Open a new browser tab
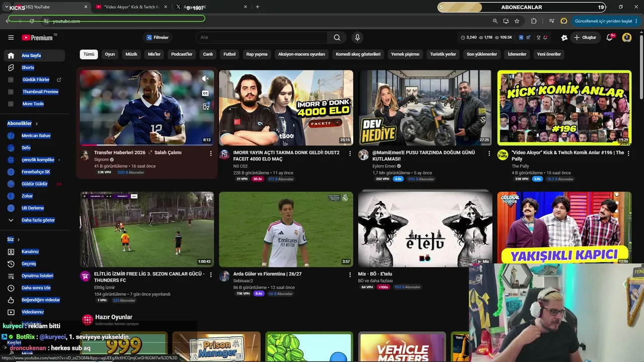This screenshot has height=362, width=644. click(x=258, y=7)
